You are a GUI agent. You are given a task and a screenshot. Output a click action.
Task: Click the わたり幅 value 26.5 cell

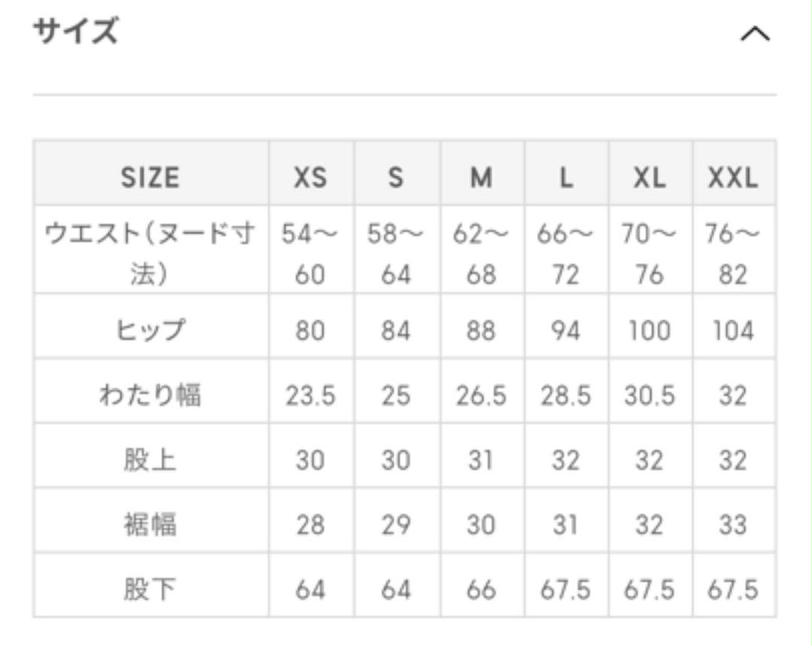point(483,390)
